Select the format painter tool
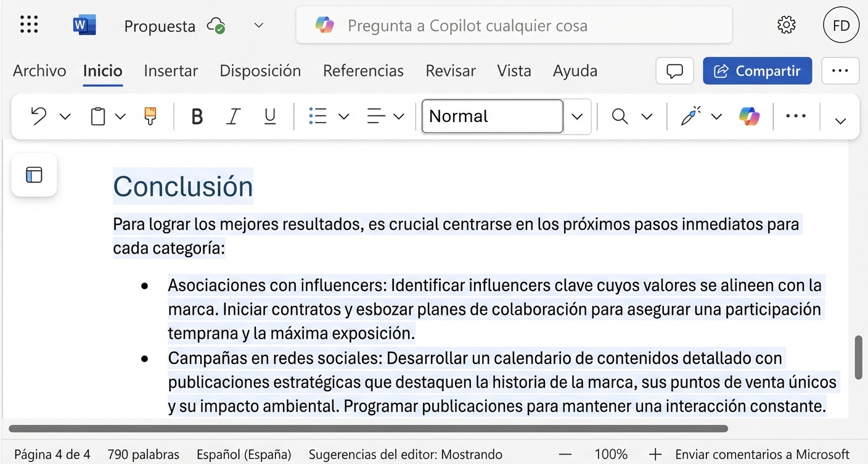The image size is (868, 464). [150, 116]
